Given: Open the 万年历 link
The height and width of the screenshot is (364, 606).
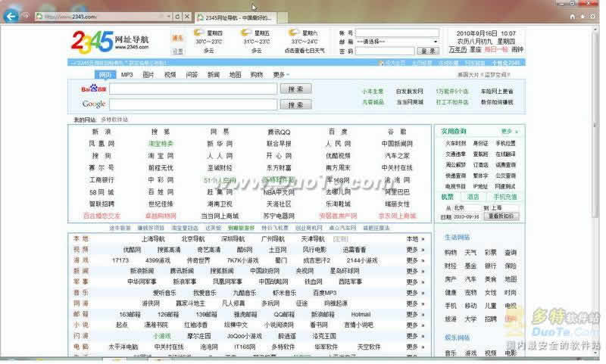Looking at the screenshot, I should (458, 49).
